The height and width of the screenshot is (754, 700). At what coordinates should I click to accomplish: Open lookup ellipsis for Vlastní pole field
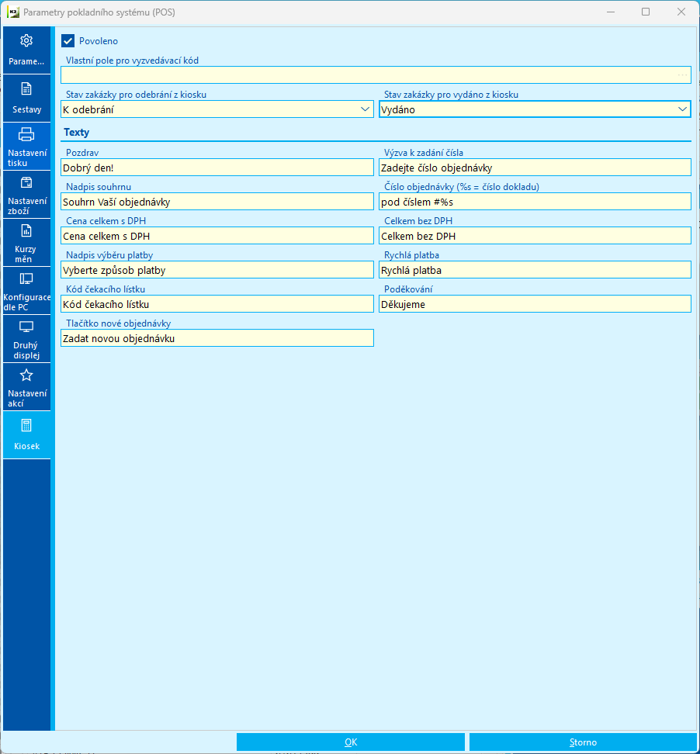[682, 75]
